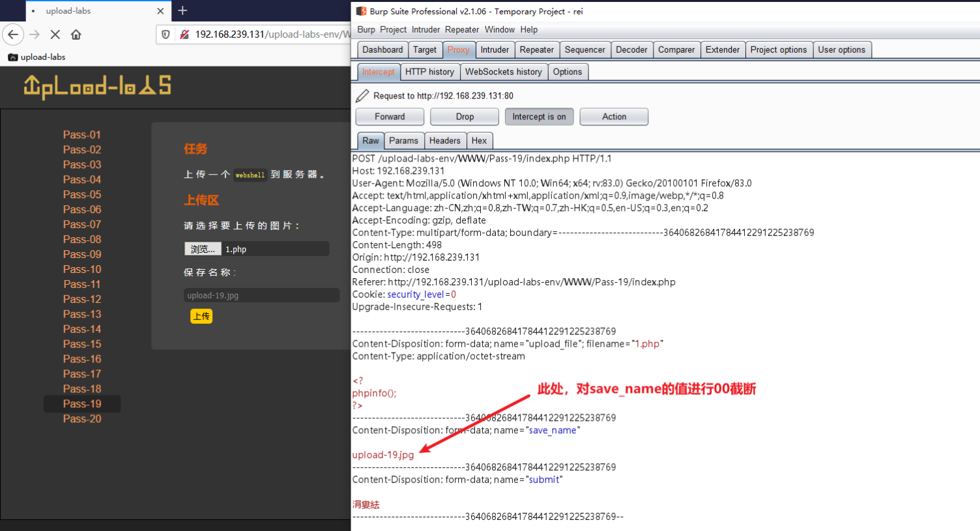Open the Pass-05 link

pos(82,195)
